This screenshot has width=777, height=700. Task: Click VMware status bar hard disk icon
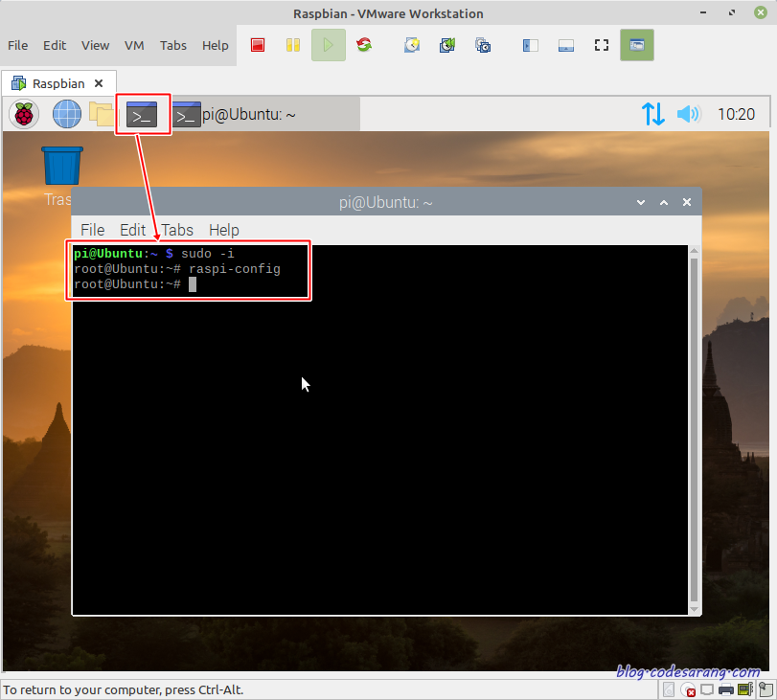pos(669,689)
